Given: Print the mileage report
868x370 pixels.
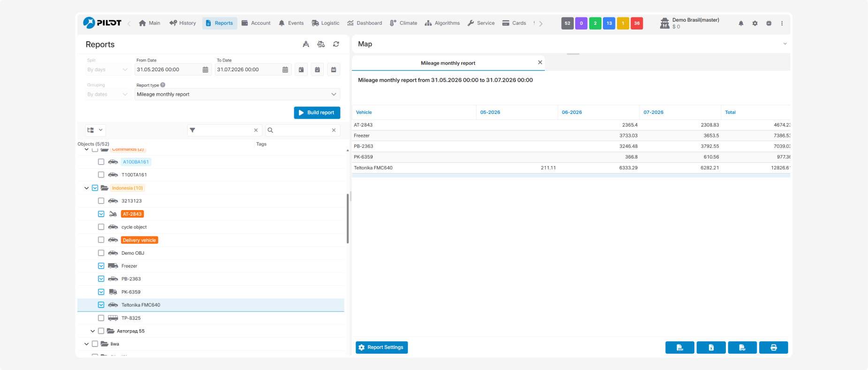Looking at the screenshot, I should pyautogui.click(x=774, y=347).
